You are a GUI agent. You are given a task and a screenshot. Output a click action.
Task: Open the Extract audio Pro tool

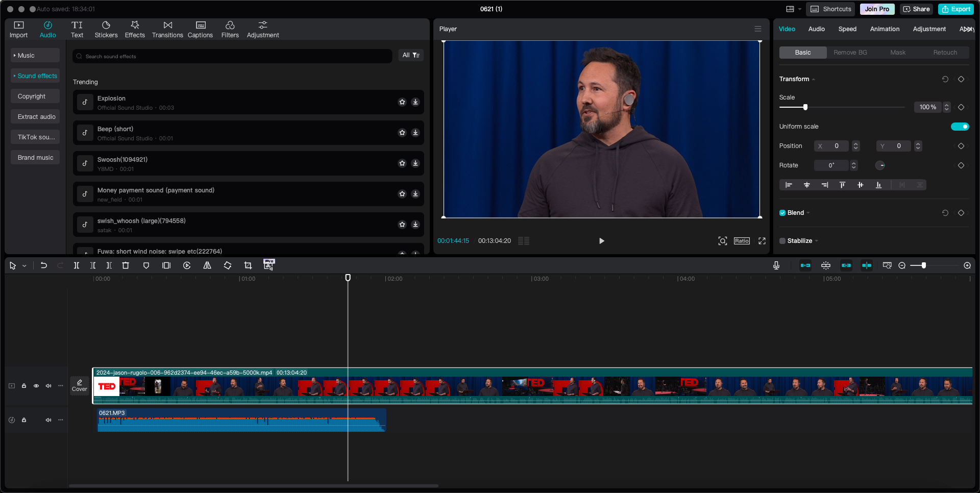[x=269, y=265]
